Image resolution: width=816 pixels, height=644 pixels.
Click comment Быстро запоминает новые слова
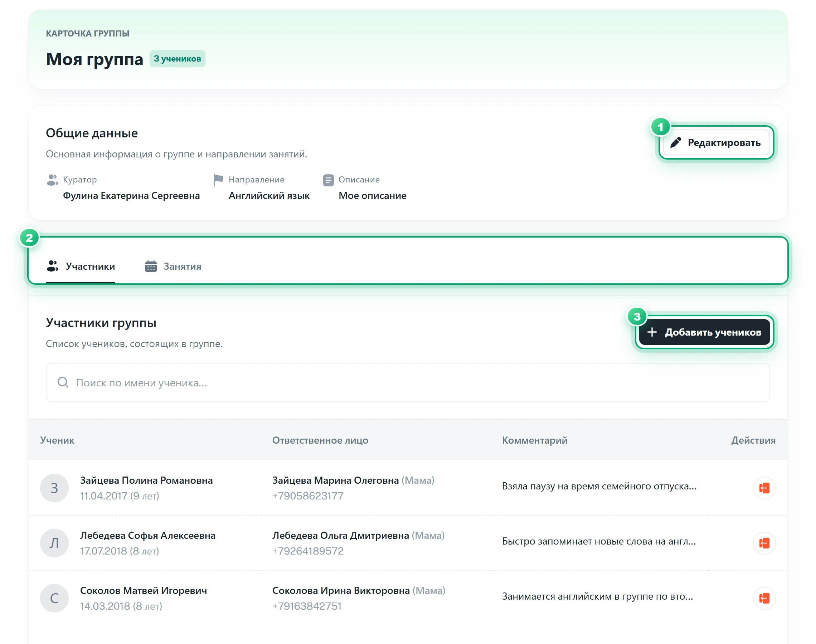[599, 541]
